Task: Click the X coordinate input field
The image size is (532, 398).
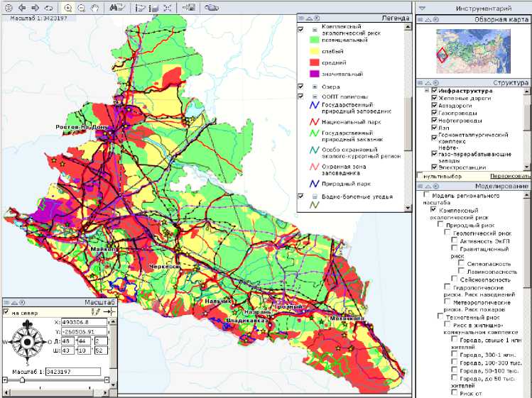Action: point(82,322)
